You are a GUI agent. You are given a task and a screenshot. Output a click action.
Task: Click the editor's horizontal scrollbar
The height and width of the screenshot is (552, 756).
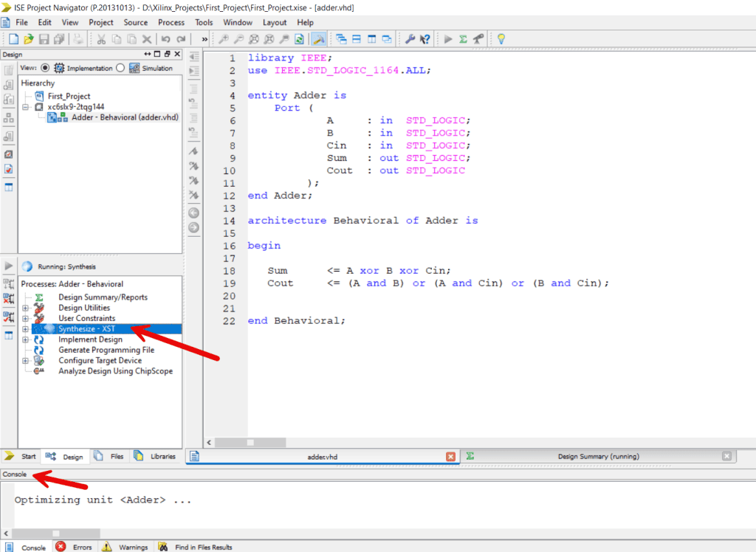pyautogui.click(x=251, y=443)
